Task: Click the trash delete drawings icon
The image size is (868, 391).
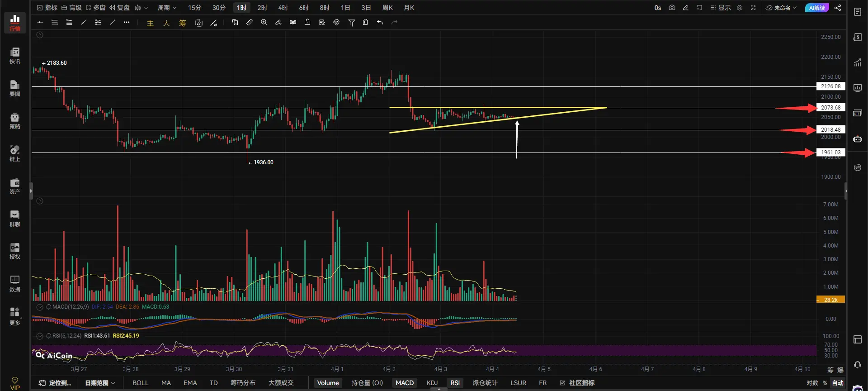Action: pos(365,22)
